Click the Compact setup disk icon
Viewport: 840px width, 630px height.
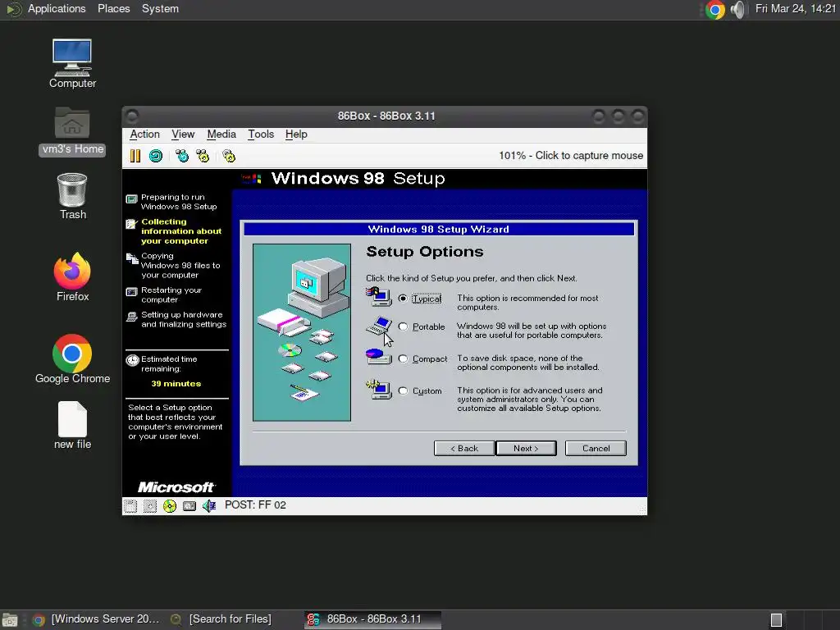[378, 357]
